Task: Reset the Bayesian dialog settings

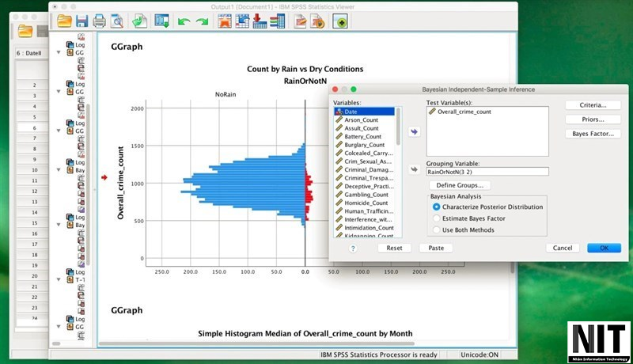Action: coord(394,248)
